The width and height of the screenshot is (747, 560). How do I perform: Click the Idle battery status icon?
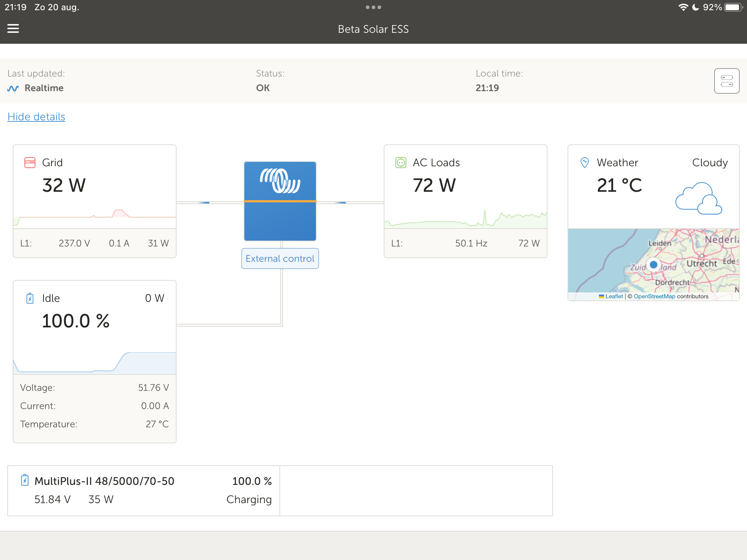coord(30,298)
